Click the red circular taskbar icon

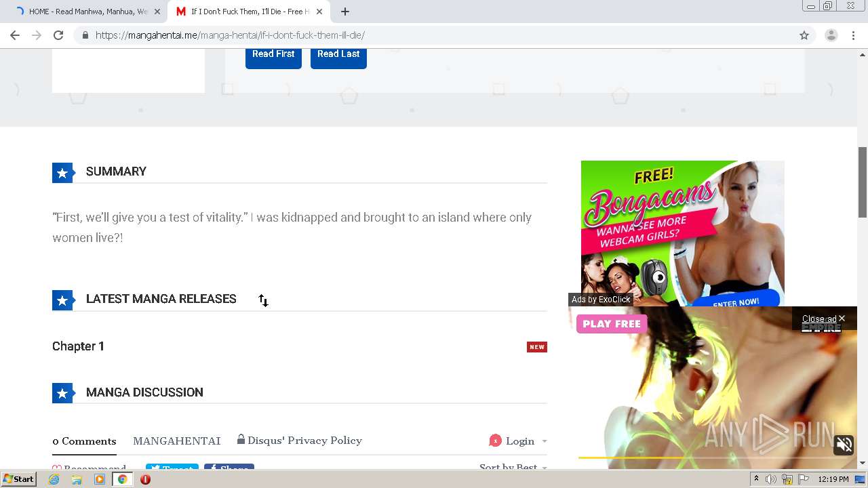point(145,479)
